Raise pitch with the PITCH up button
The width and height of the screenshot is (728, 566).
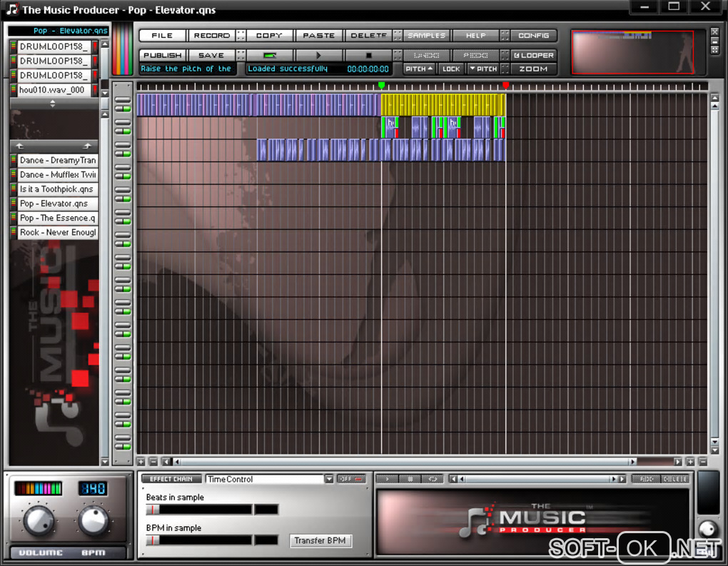(419, 69)
